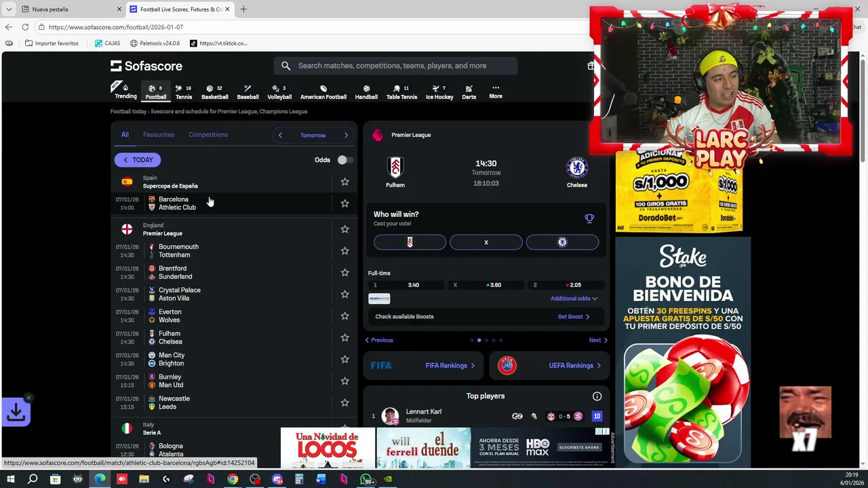Screen dimensions: 868x488
Task: Click the download icon at bottom left
Action: [x=16, y=411]
